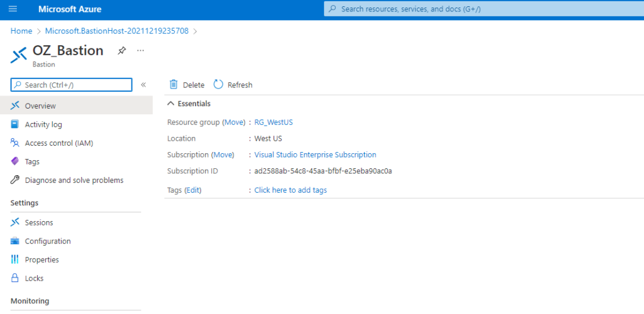Open the hamburger portal menu
This screenshot has height=314, width=644.
click(x=13, y=9)
